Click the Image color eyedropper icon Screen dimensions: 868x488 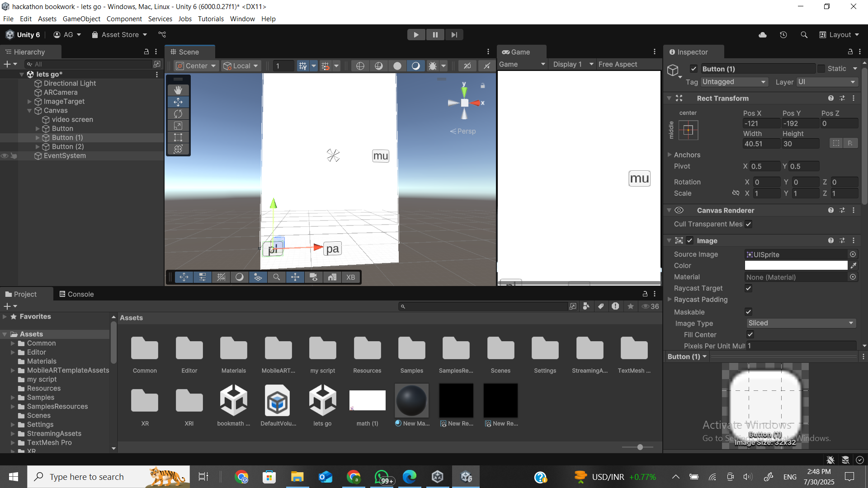pos(853,266)
